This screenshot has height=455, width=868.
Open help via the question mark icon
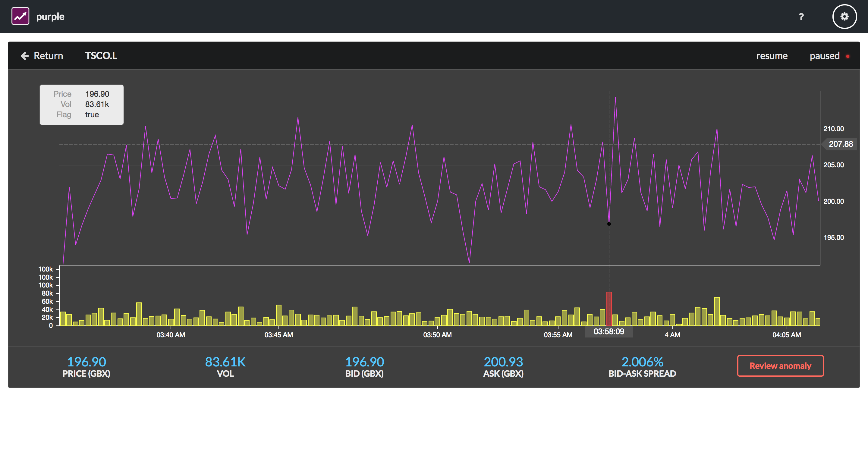pos(801,17)
